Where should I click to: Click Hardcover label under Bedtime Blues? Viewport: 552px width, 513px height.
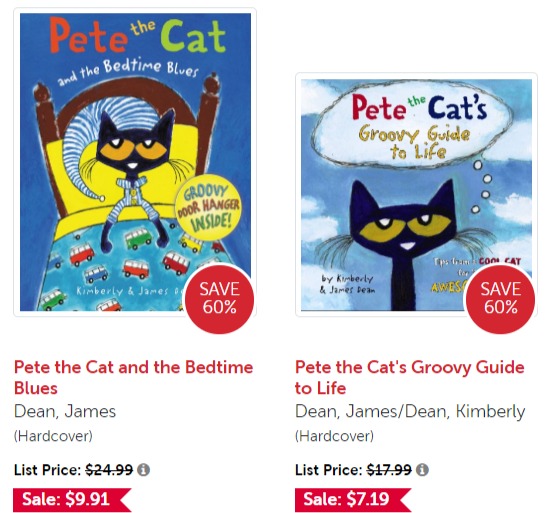click(53, 436)
